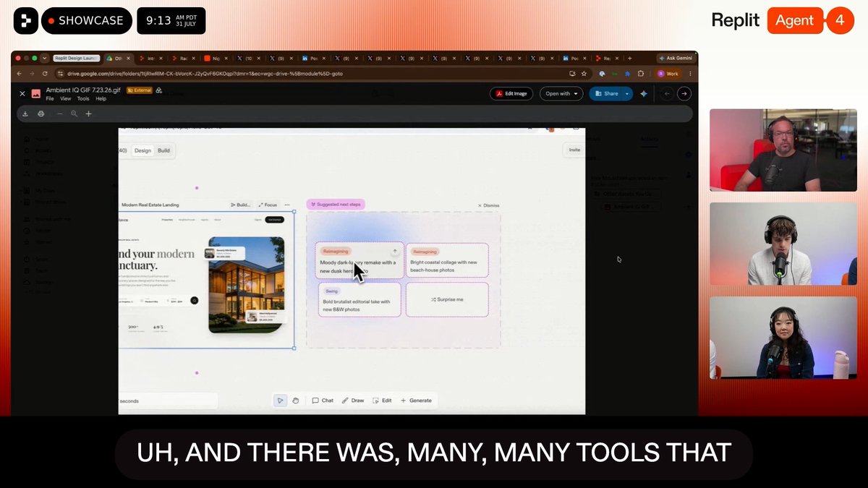Click the Ask Gemini button
Viewport: 868px width, 488px height.
pos(676,58)
